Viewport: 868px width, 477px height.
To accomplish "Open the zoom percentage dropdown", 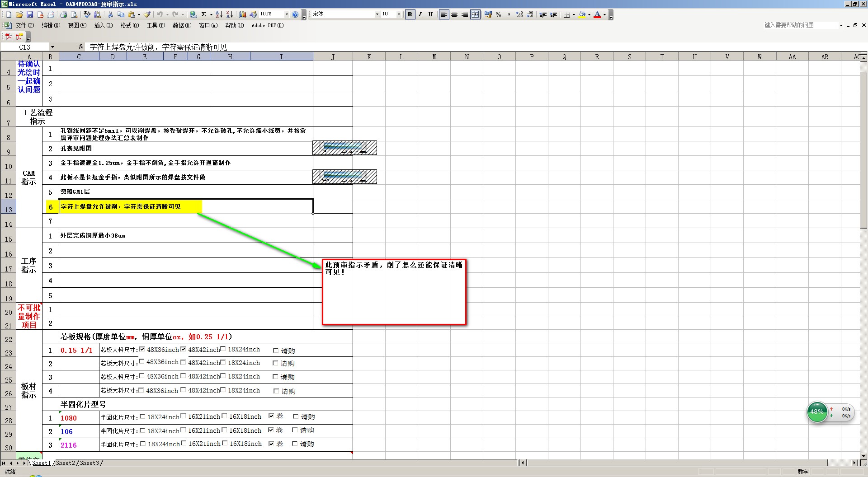I will pyautogui.click(x=286, y=14).
